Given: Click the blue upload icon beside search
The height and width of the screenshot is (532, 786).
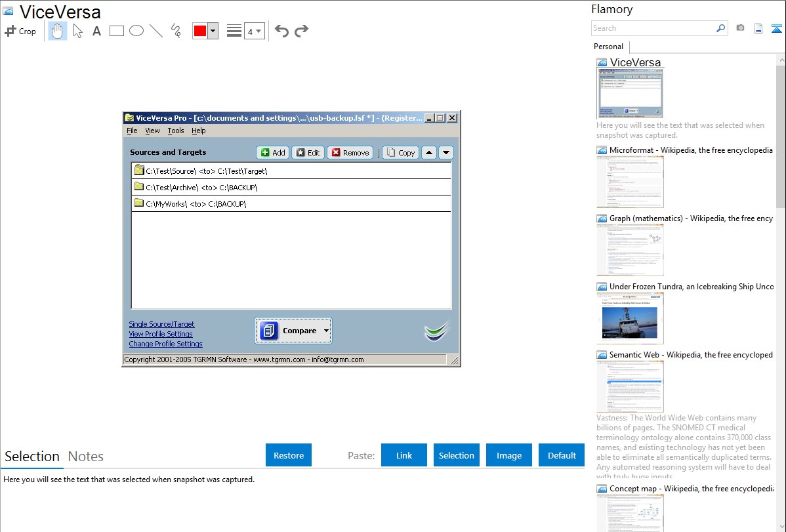Looking at the screenshot, I should [776, 28].
